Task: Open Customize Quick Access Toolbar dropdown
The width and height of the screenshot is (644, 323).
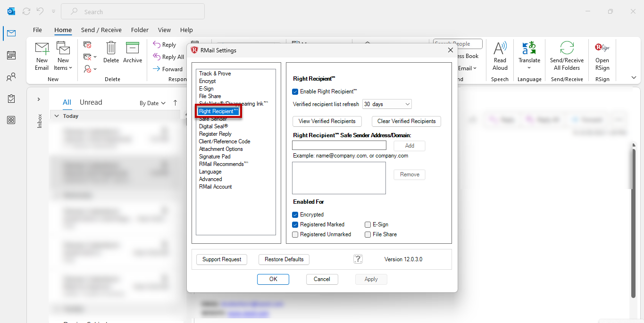Action: click(x=53, y=11)
